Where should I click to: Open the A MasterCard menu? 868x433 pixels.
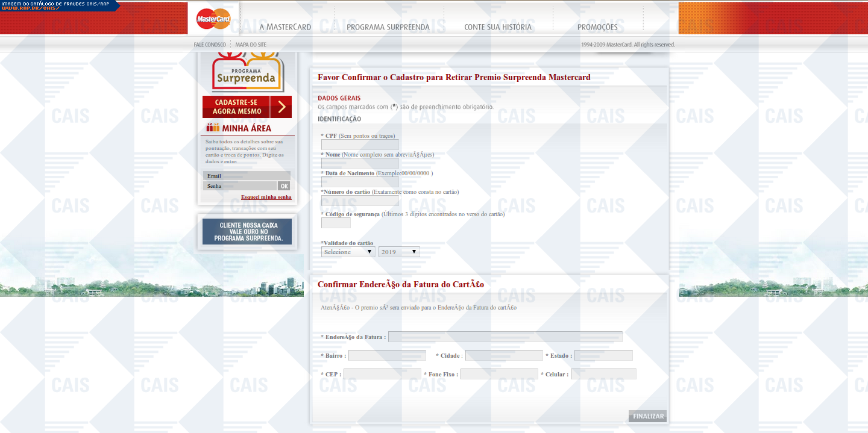pos(285,27)
